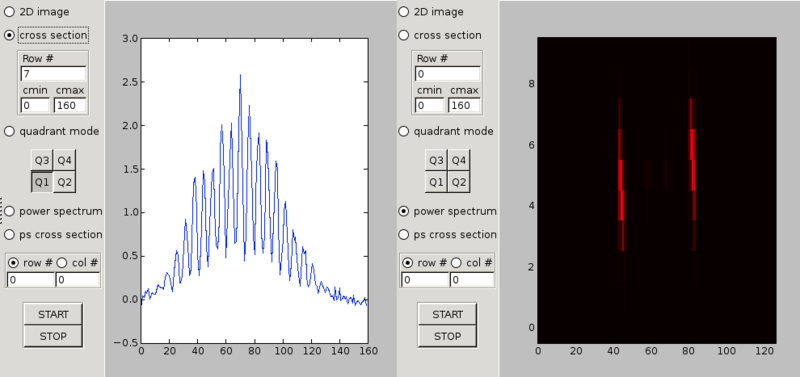Click START button in right panel
Screen dimensions: 800x377
[447, 314]
